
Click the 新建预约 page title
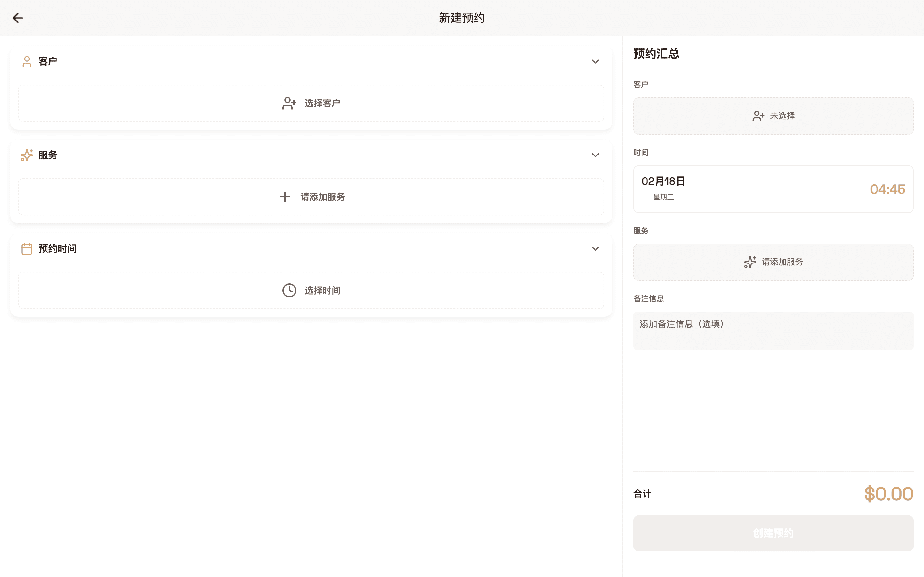461,18
